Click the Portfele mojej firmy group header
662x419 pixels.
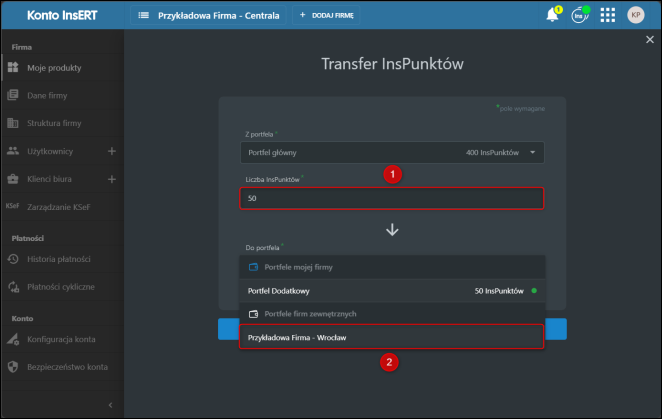(392, 267)
